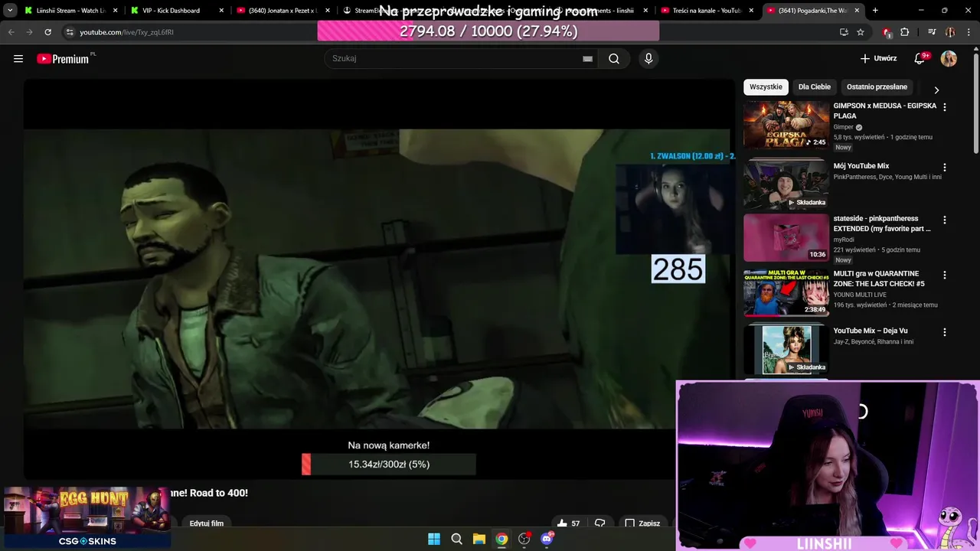Save the video with the Zapisz button
Viewport: 980px width, 551px height.
pyautogui.click(x=642, y=523)
